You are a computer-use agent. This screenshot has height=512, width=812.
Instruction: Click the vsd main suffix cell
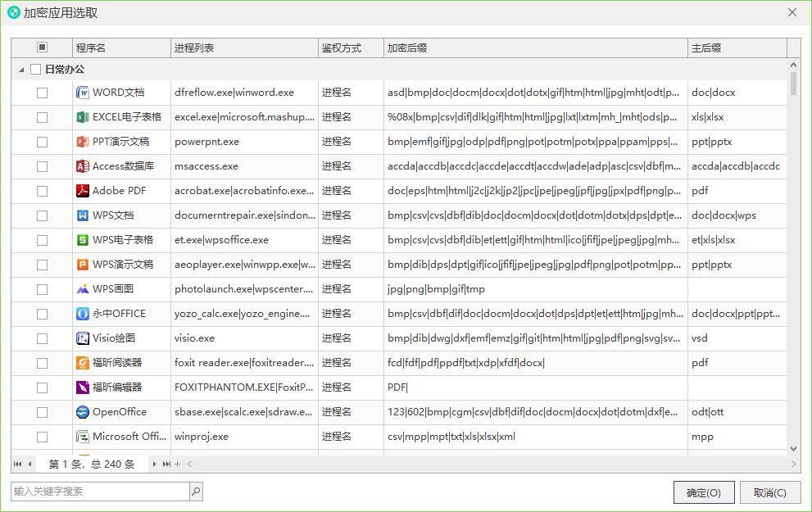point(737,338)
